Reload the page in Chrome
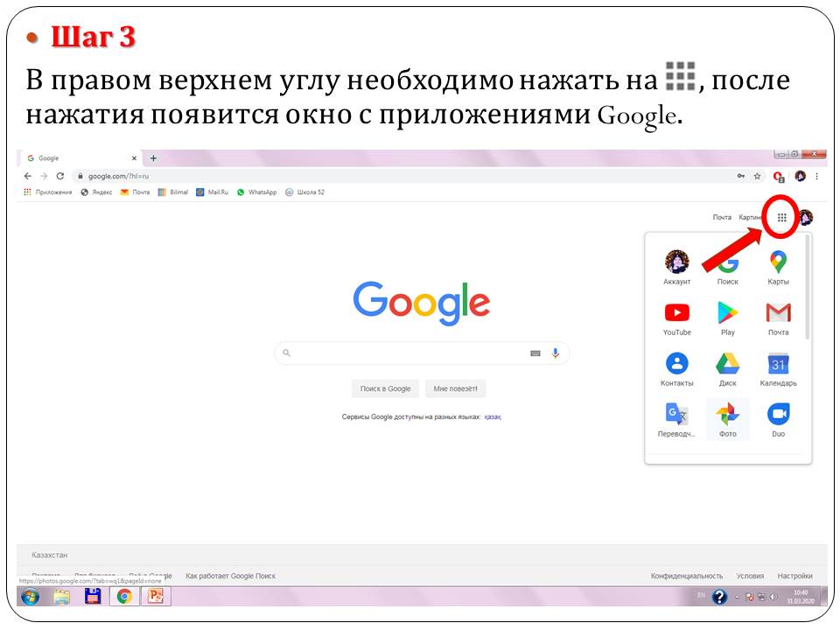 [60, 176]
